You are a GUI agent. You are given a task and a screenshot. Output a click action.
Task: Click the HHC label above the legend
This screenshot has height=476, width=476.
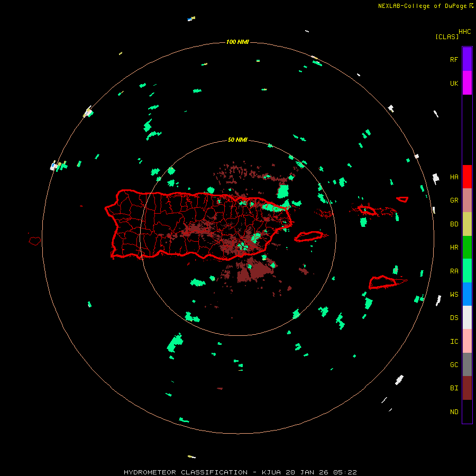465,32
